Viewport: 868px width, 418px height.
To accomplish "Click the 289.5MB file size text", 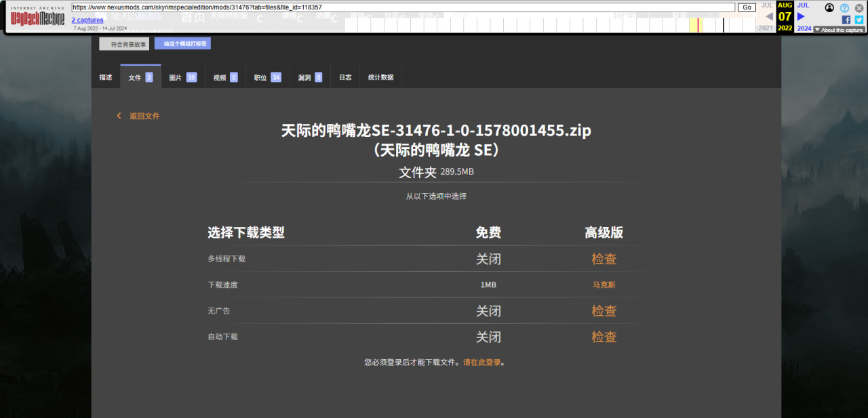I will [x=457, y=172].
